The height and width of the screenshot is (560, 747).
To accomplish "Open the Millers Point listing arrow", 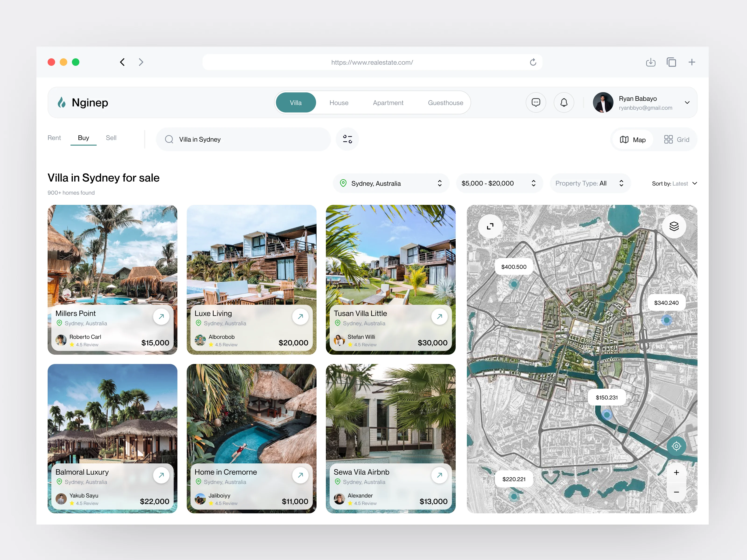I will click(x=162, y=317).
